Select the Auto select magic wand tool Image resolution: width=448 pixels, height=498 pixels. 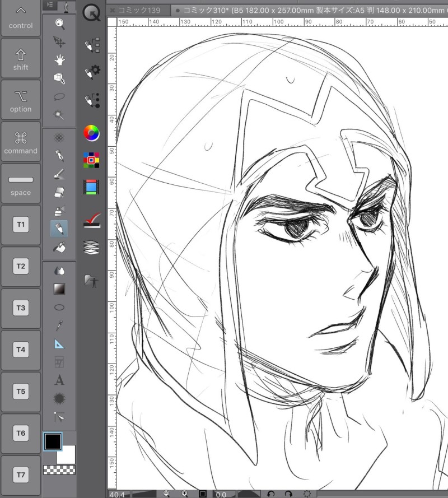point(59,115)
